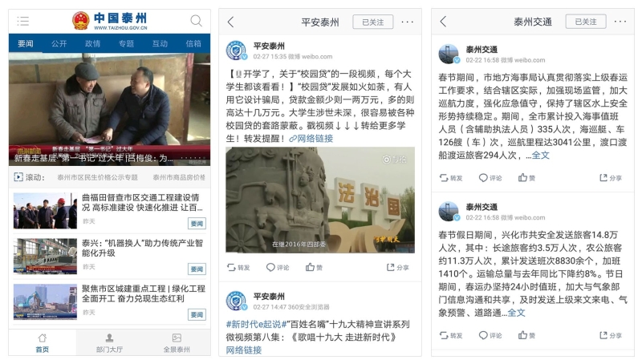The width and height of the screenshot is (642, 364).
Task: Open 网络链接 in the 校园贷 post
Action: (311, 139)
